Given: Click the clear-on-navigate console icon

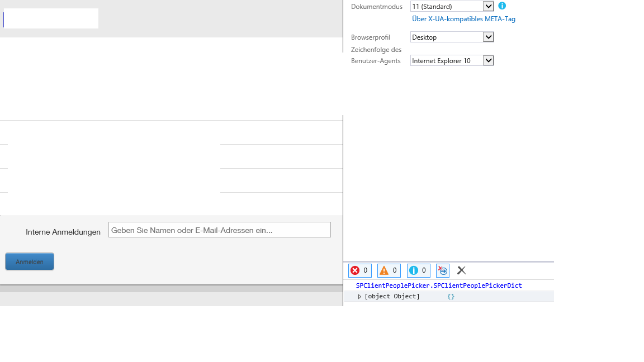Looking at the screenshot, I should (x=443, y=270).
